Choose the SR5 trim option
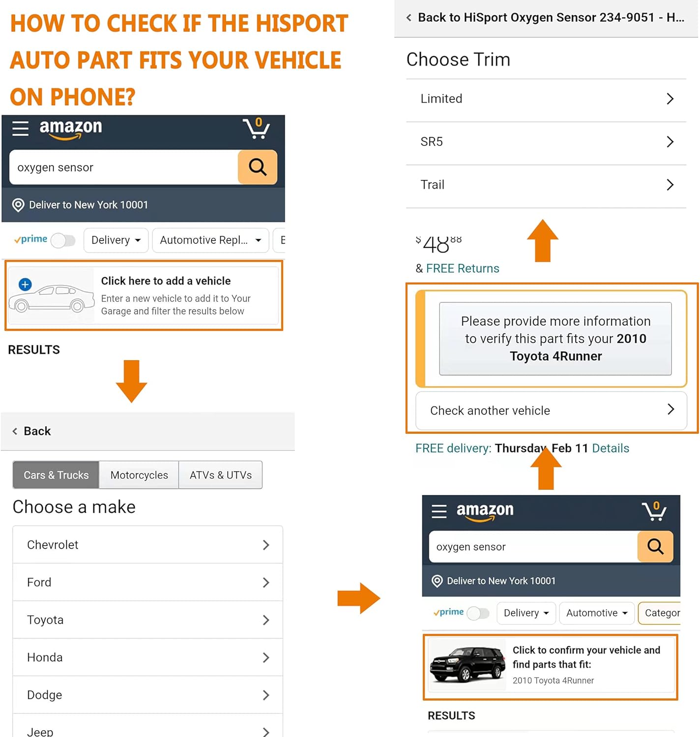 click(x=546, y=142)
